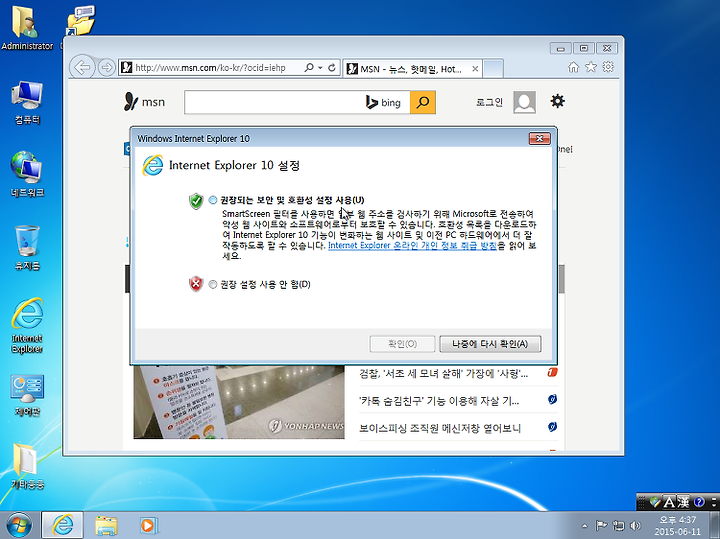Click the network tray icon
This screenshot has height=539, width=720.
619,526
